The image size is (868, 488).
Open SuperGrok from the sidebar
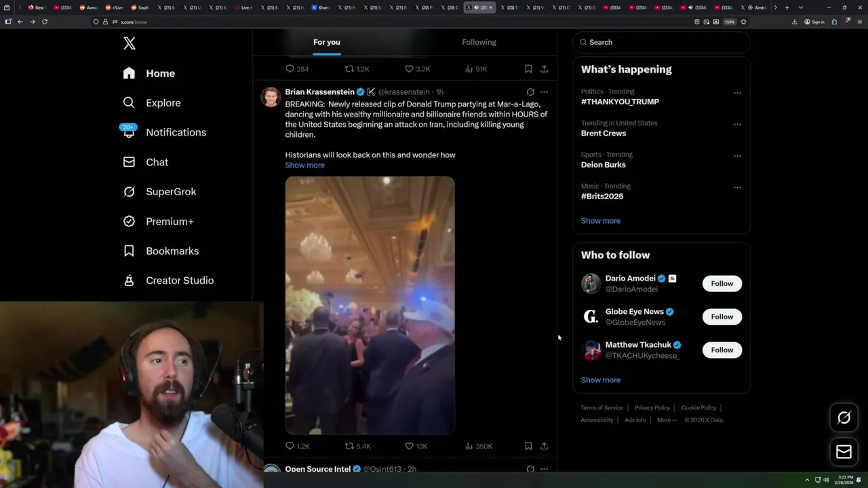pos(159,192)
